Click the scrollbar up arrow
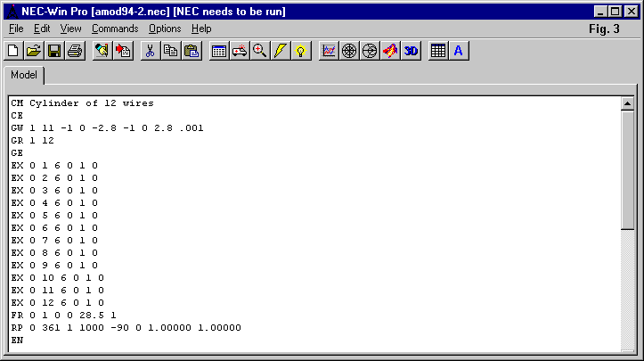Screen dimensions: 644x361 (x=627, y=103)
